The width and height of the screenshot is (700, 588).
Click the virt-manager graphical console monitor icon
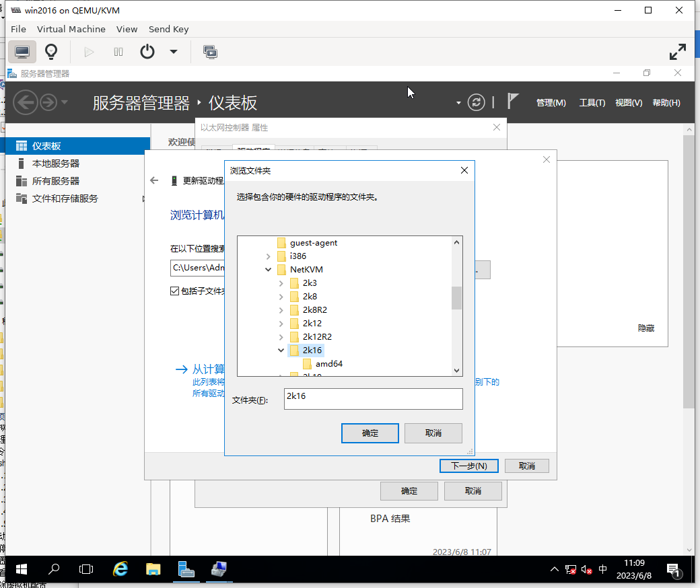[x=22, y=52]
